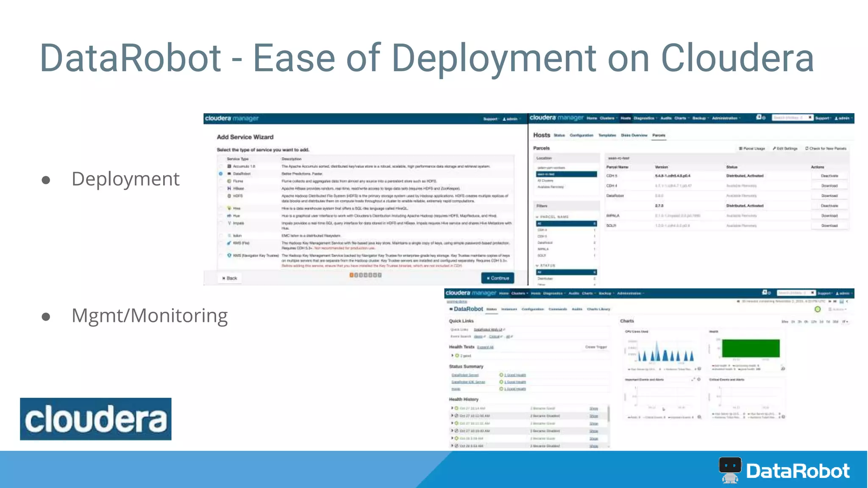Viewport: 868px width, 488px height.
Task: Click the expand icon on Important Events chart
Action: [x=694, y=380]
